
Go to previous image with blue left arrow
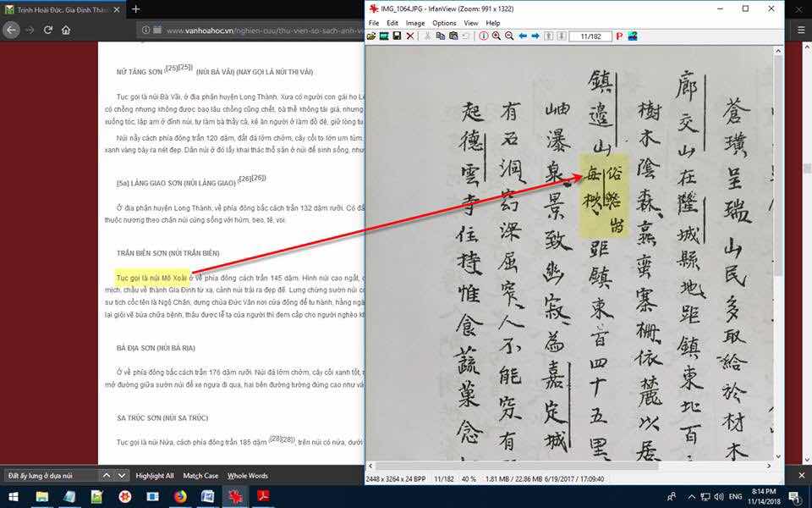click(523, 36)
